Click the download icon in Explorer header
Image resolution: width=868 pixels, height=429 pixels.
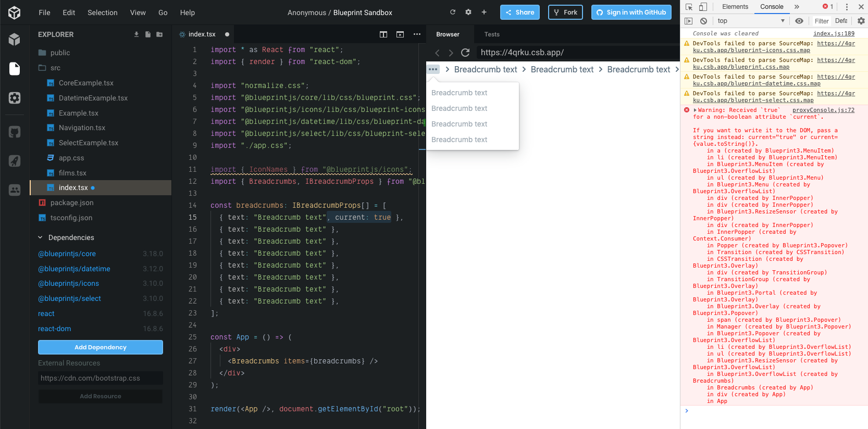[137, 34]
